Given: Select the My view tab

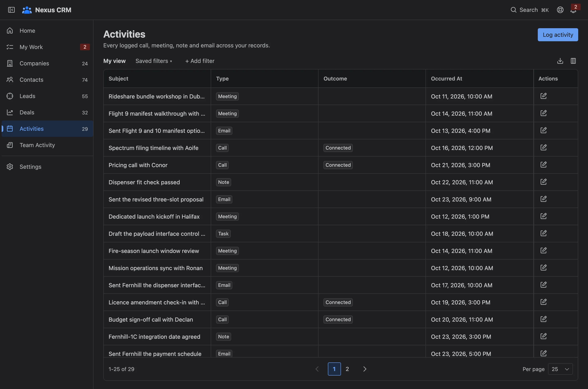Looking at the screenshot, I should point(114,61).
